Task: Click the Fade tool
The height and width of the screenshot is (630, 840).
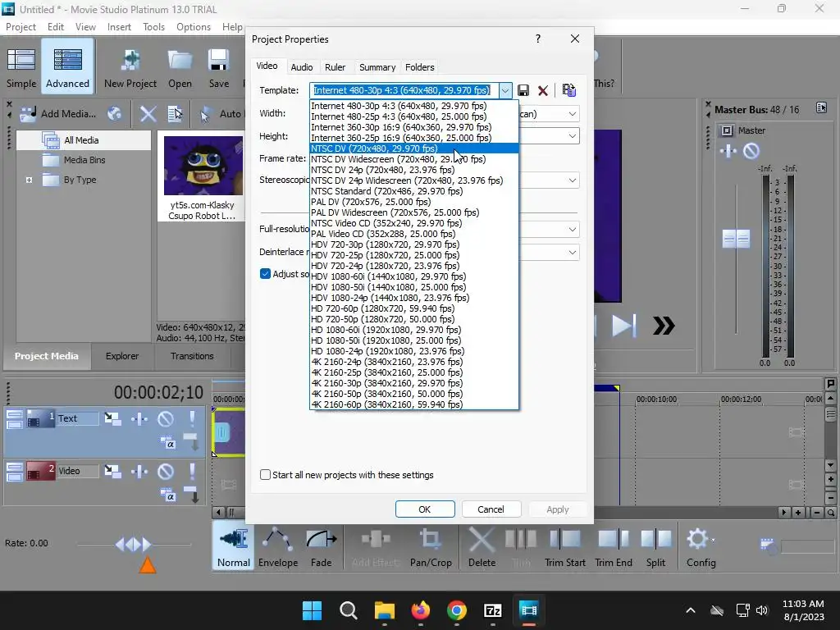Action: [322, 547]
